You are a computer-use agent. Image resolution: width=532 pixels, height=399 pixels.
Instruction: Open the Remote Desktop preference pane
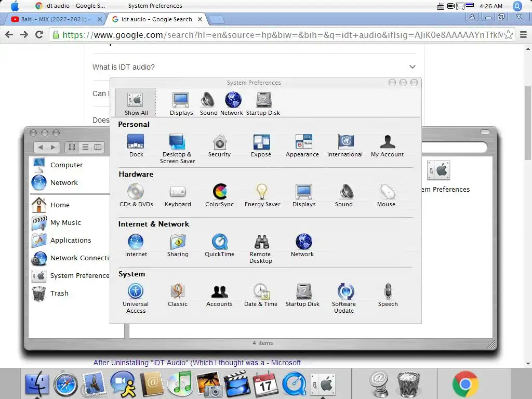261,248
